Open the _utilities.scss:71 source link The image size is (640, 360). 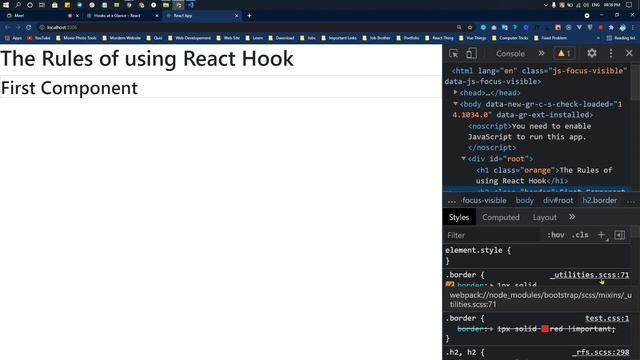[x=589, y=275]
